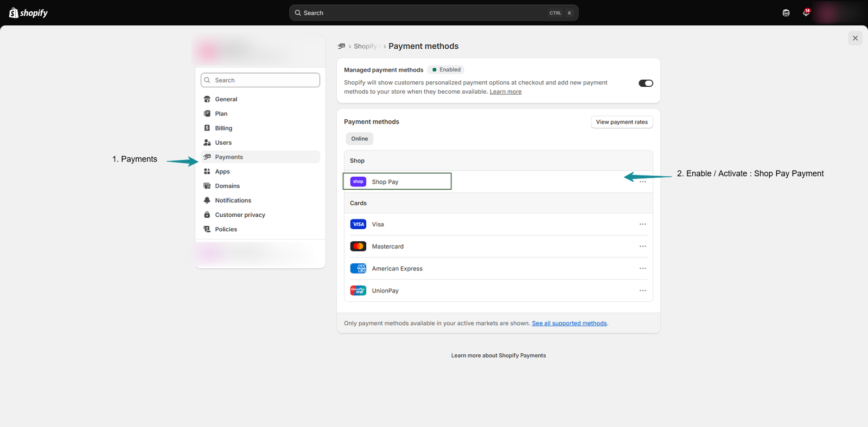Click the Customer privacy lock icon
Image resolution: width=868 pixels, height=427 pixels.
[207, 215]
